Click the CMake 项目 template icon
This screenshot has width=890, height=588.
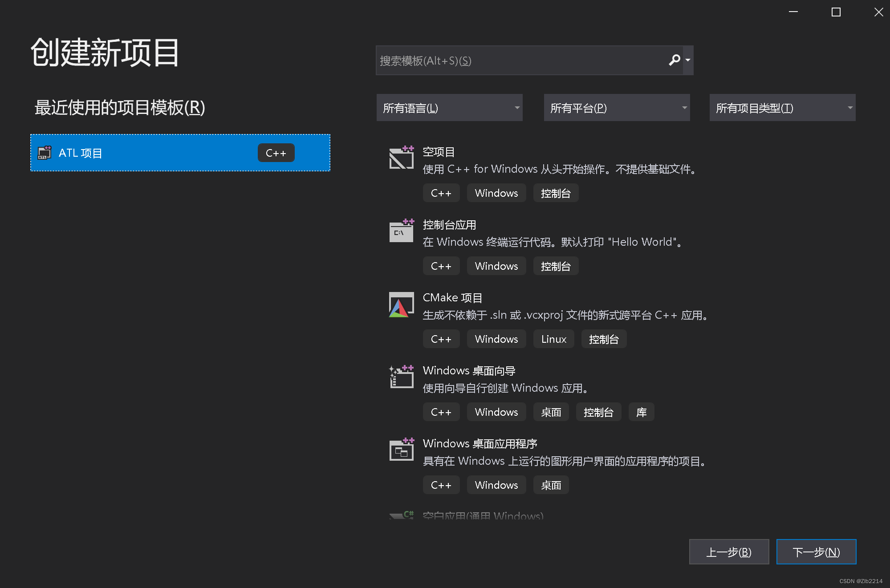400,304
